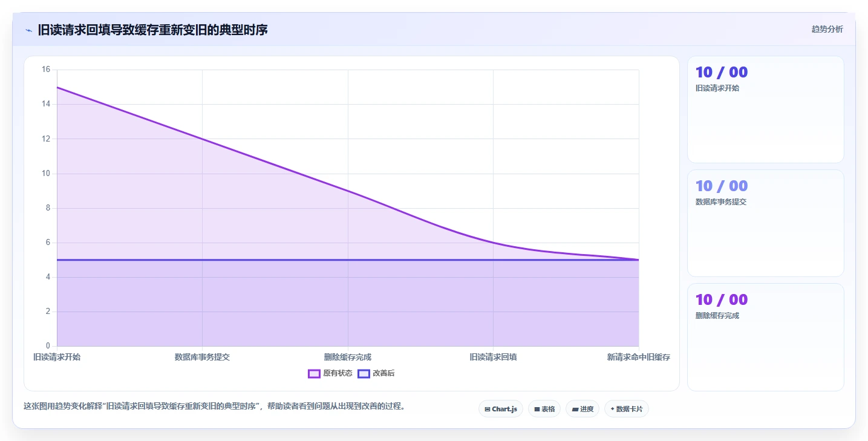Click the 原有状态 legend label text
The height and width of the screenshot is (441, 868).
(338, 373)
